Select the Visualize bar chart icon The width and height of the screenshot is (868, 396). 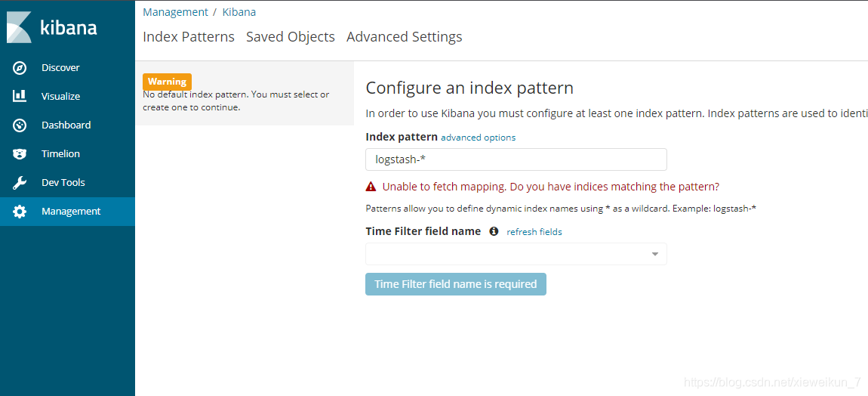20,96
